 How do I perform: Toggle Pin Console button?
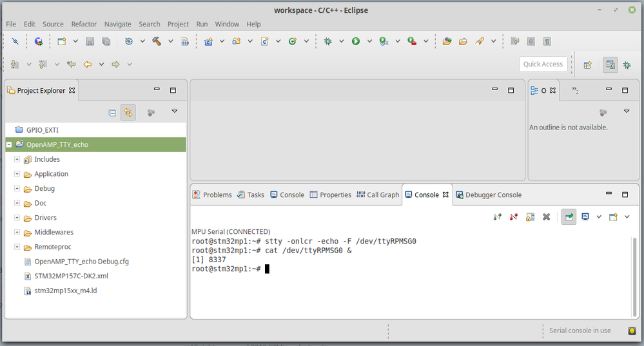click(x=569, y=216)
